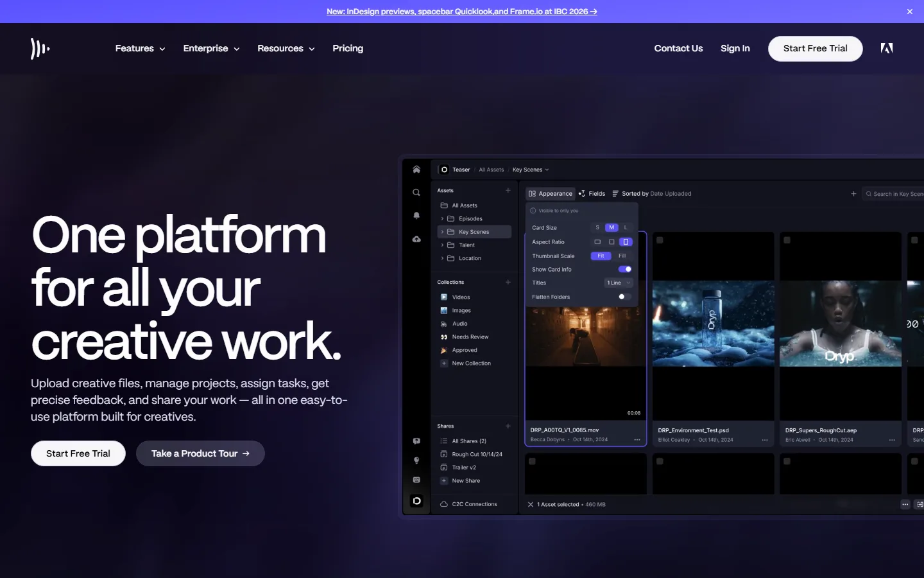Image resolution: width=924 pixels, height=578 pixels.
Task: Open the Appearance tab in the app toolbar
Action: tap(551, 193)
